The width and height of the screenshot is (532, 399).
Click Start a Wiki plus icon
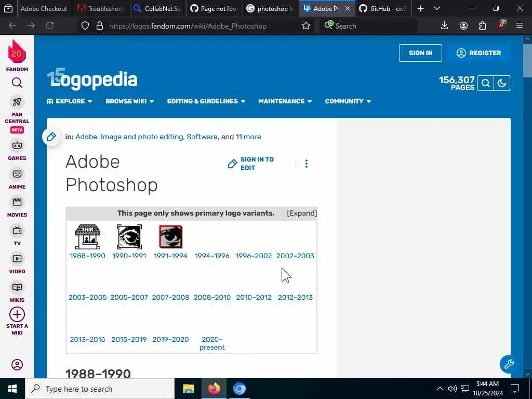17,314
